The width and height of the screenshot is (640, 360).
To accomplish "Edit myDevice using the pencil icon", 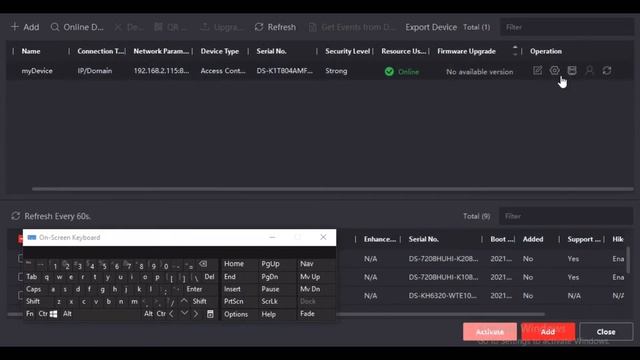I will point(537,70).
